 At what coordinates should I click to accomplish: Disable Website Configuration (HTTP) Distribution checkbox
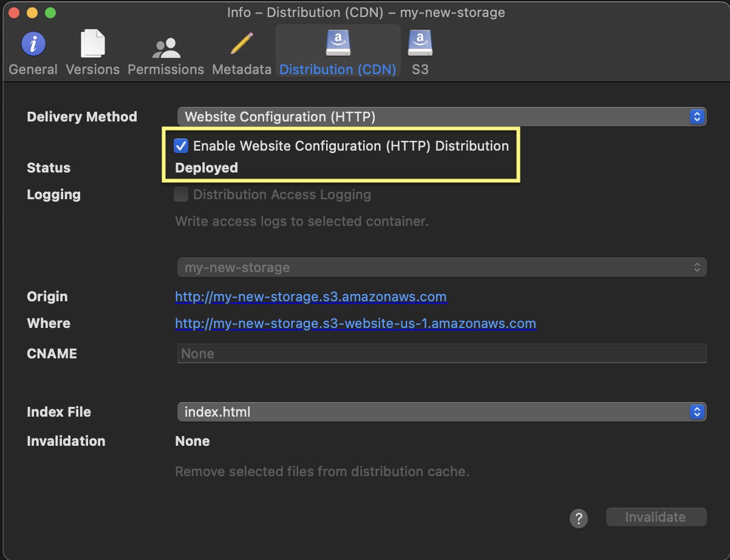181,146
